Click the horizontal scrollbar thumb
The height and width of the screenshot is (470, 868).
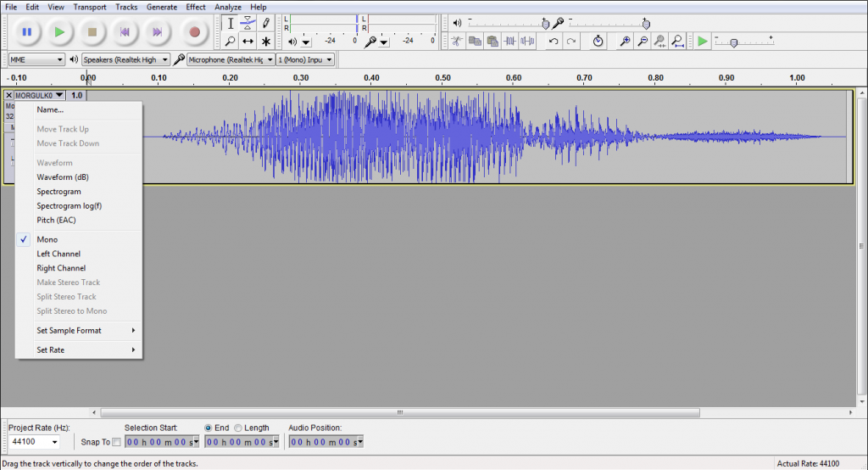tap(400, 412)
